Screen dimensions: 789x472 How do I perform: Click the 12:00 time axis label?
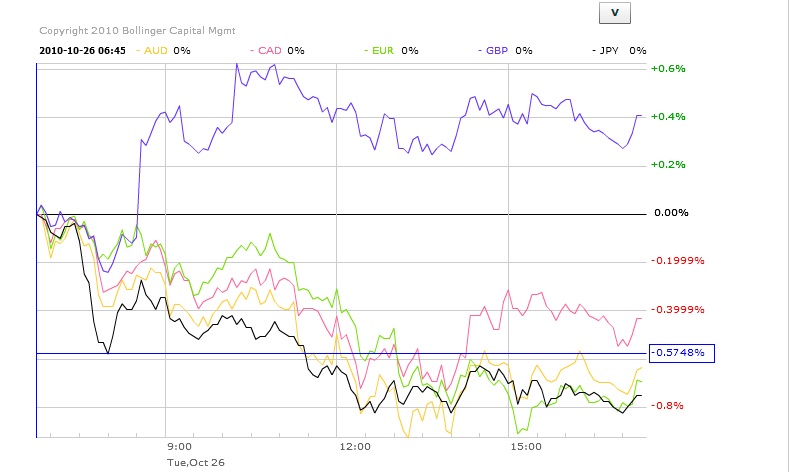point(355,446)
